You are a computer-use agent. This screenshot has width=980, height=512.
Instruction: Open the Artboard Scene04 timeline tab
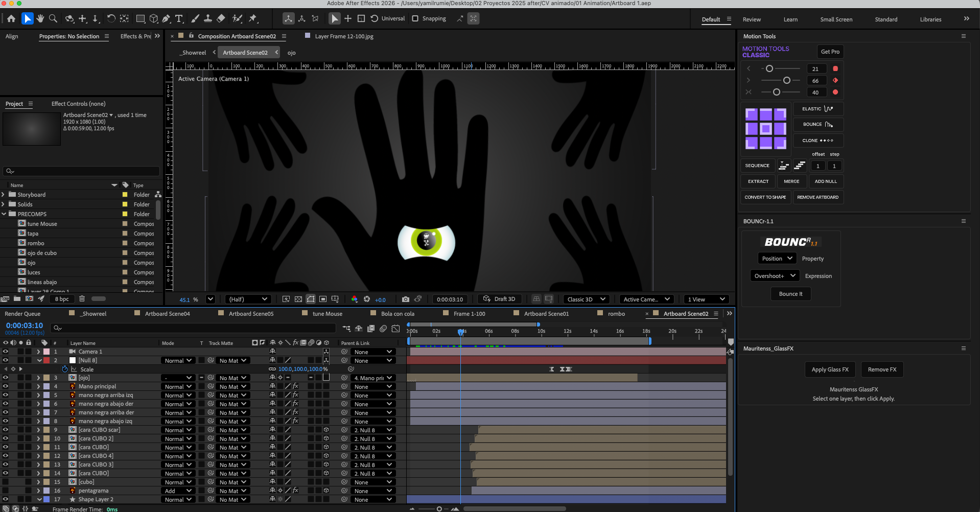click(x=167, y=314)
